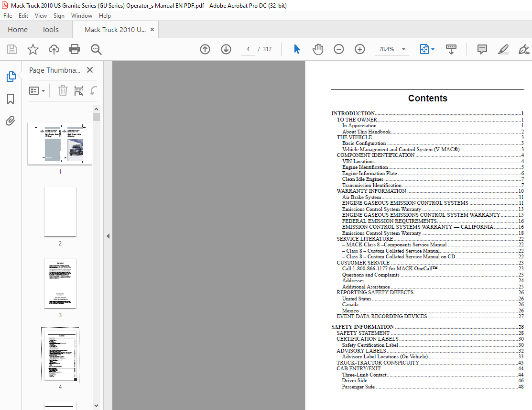The height and width of the screenshot is (410, 532).
Task: Delete selected page thumbnail
Action: [x=63, y=91]
